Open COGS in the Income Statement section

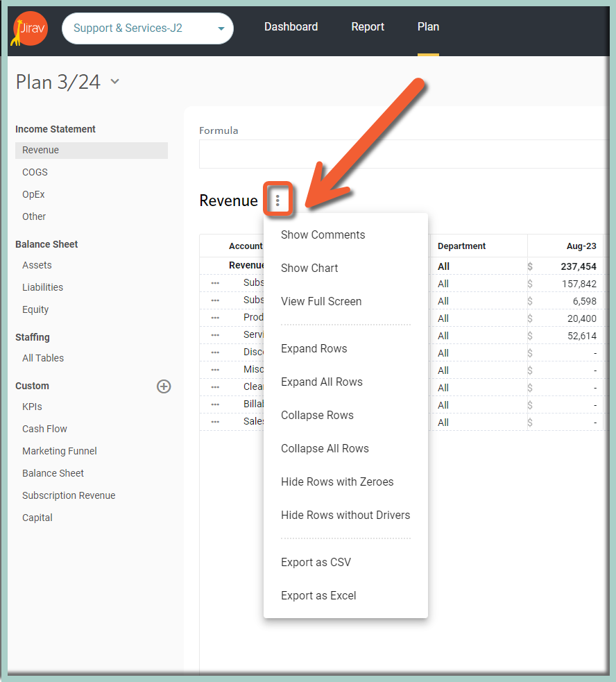(35, 172)
